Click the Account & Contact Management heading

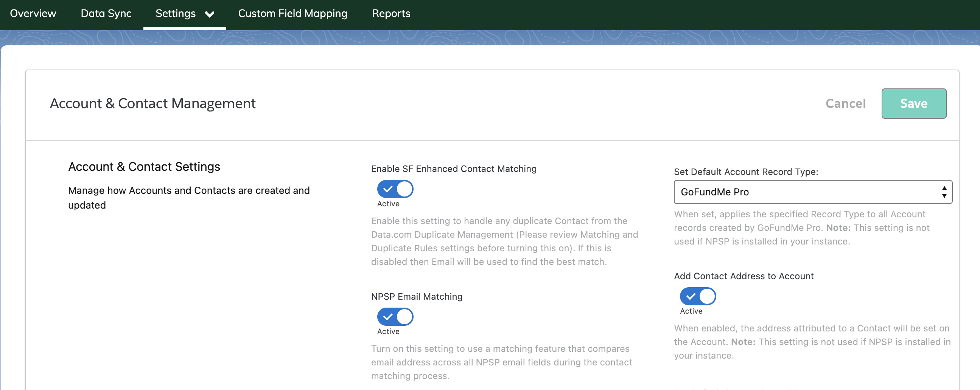click(152, 104)
